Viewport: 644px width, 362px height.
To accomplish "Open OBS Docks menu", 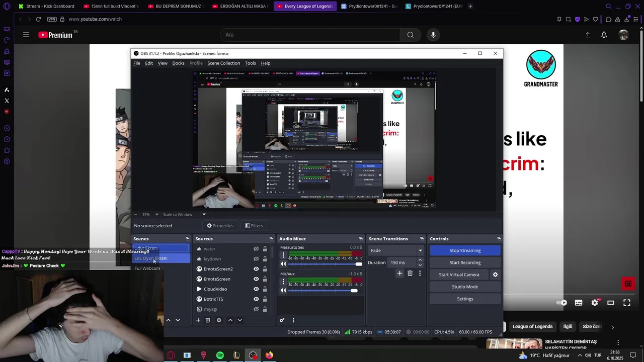I will coord(178,63).
